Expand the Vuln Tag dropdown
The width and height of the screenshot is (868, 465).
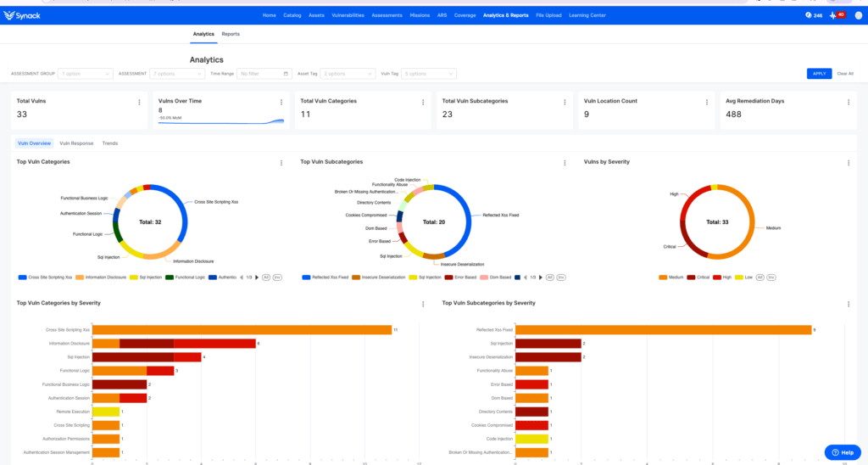point(431,74)
